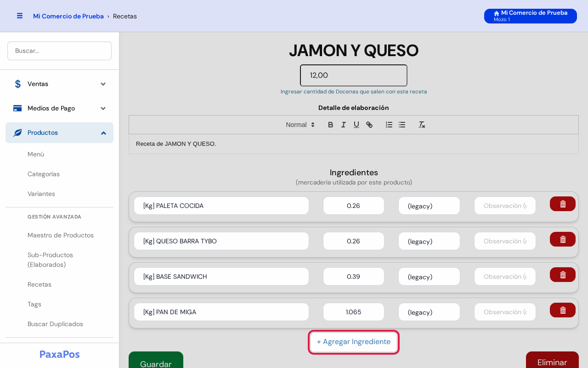Click the Agregar Ingrediente button
Screen dimensions: 588x368
[x=354, y=342]
